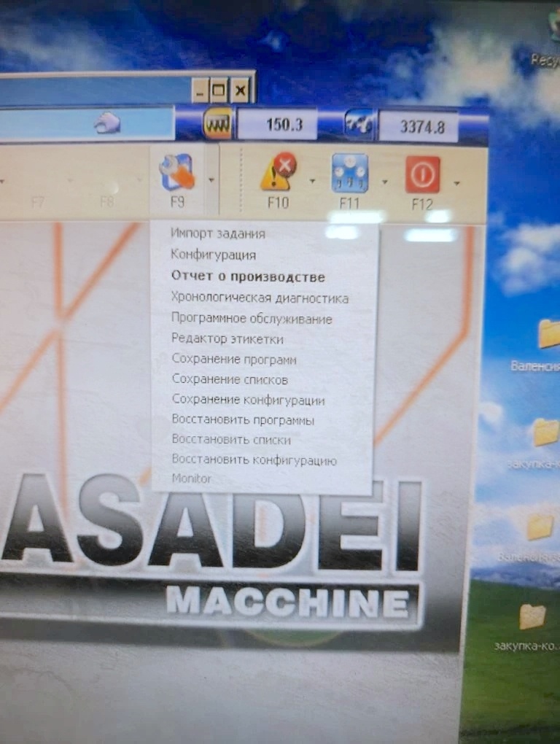Launch Редактор этикетки from the menu
The width and height of the screenshot is (560, 744).
(x=227, y=339)
